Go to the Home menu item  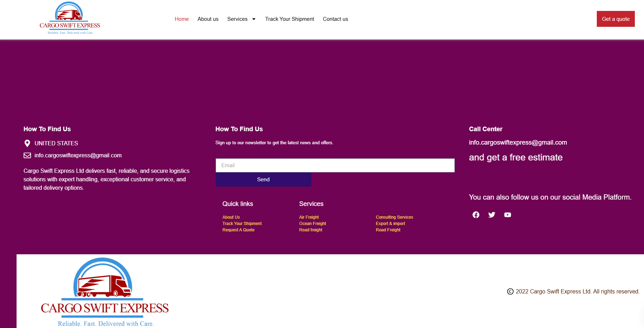click(x=181, y=19)
